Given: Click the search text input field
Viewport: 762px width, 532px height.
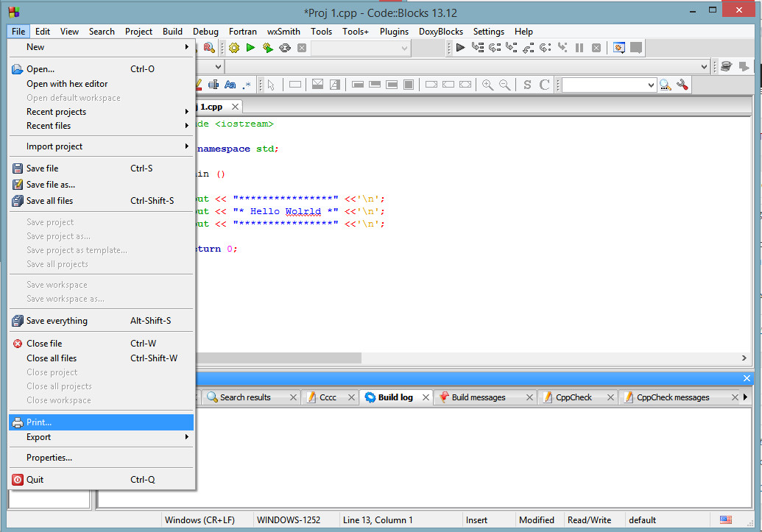Looking at the screenshot, I should pyautogui.click(x=604, y=85).
